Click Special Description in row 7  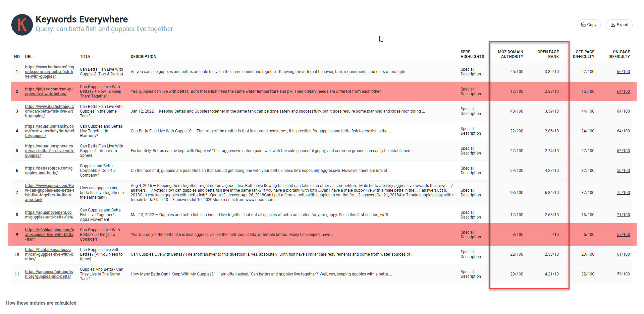[x=471, y=193]
